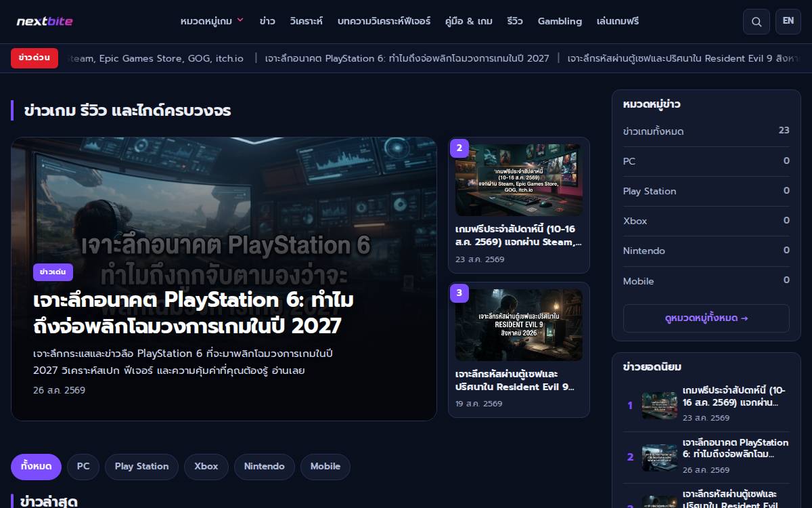Open the ข่าว menu item

click(x=267, y=21)
